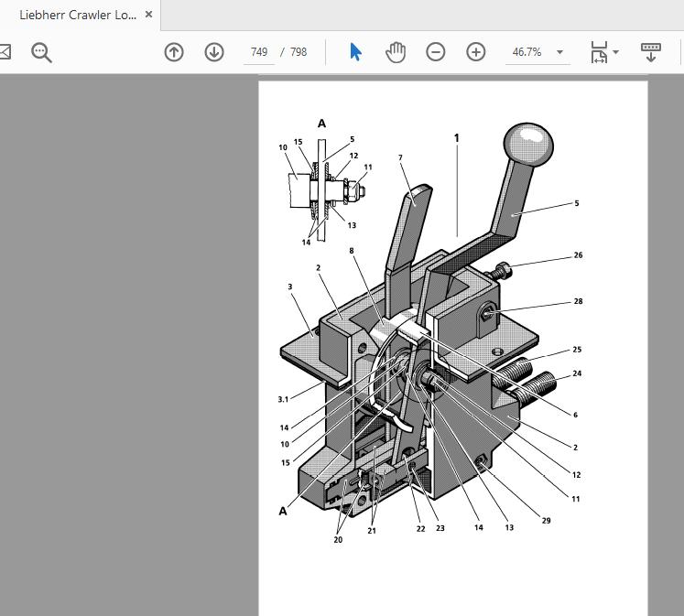Viewport: 684px width, 616px height.
Task: Click the label 26 beside the bolt
Action: [578, 255]
